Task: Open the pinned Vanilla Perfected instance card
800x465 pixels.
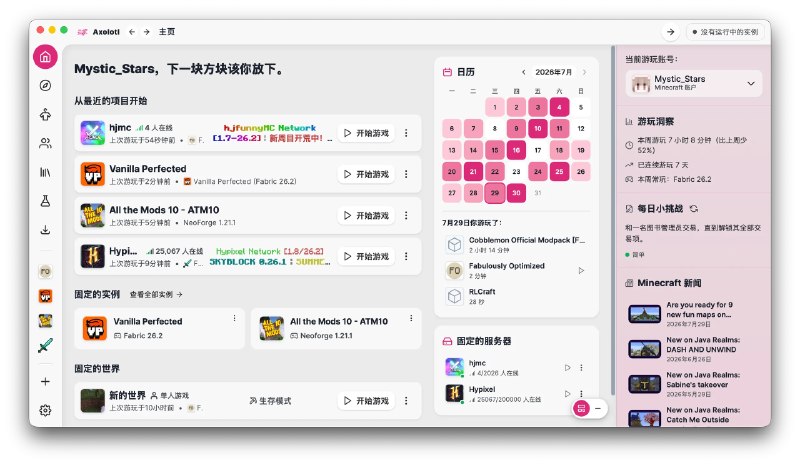Action: coord(159,328)
